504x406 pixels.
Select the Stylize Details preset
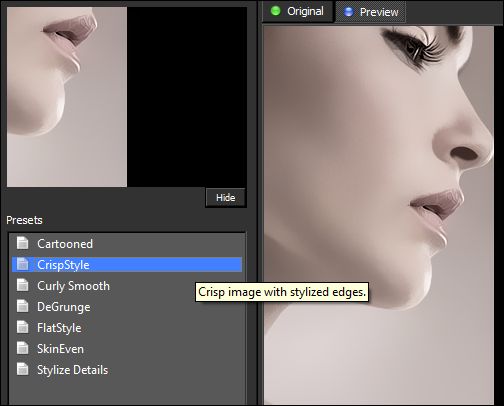[x=127, y=370]
